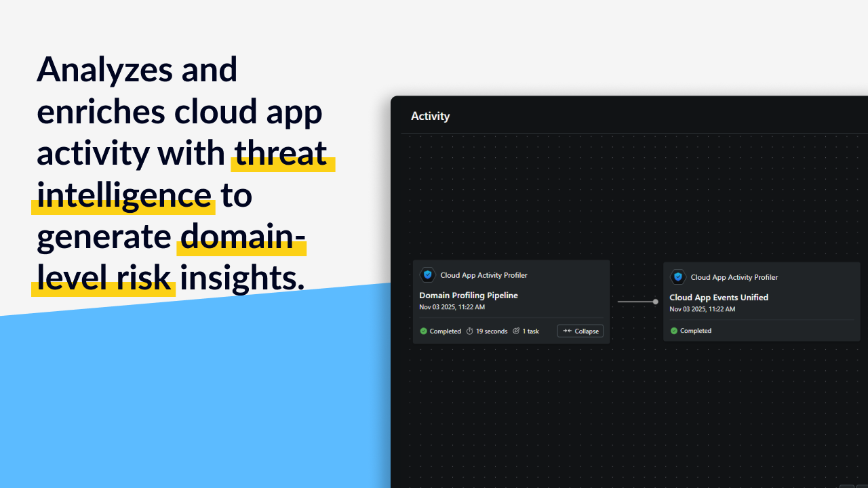Click the highlighted 'threat' word in headline
Screen dimensions: 868x488
click(x=281, y=152)
